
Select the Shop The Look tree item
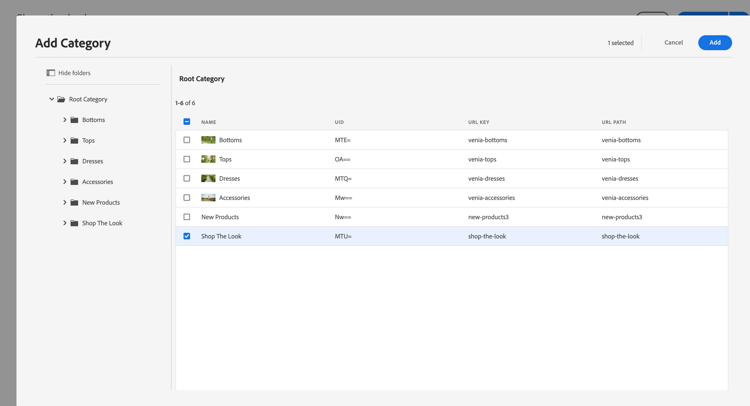pyautogui.click(x=102, y=223)
